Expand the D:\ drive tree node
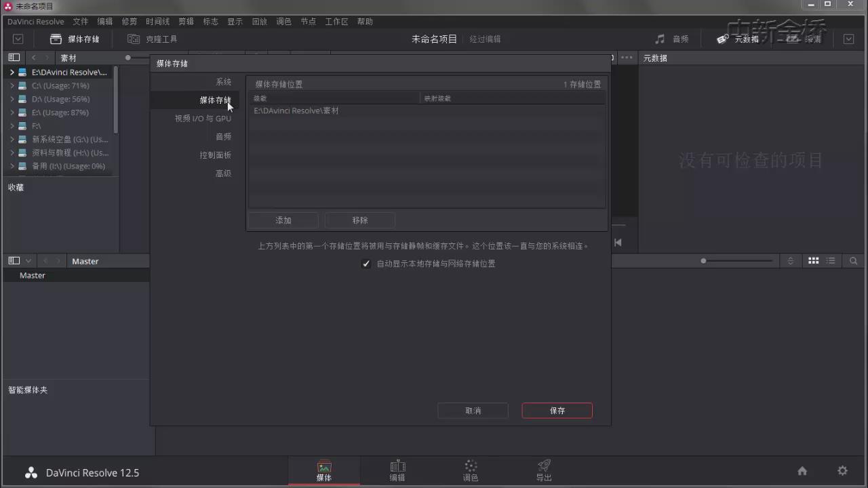 click(x=12, y=99)
